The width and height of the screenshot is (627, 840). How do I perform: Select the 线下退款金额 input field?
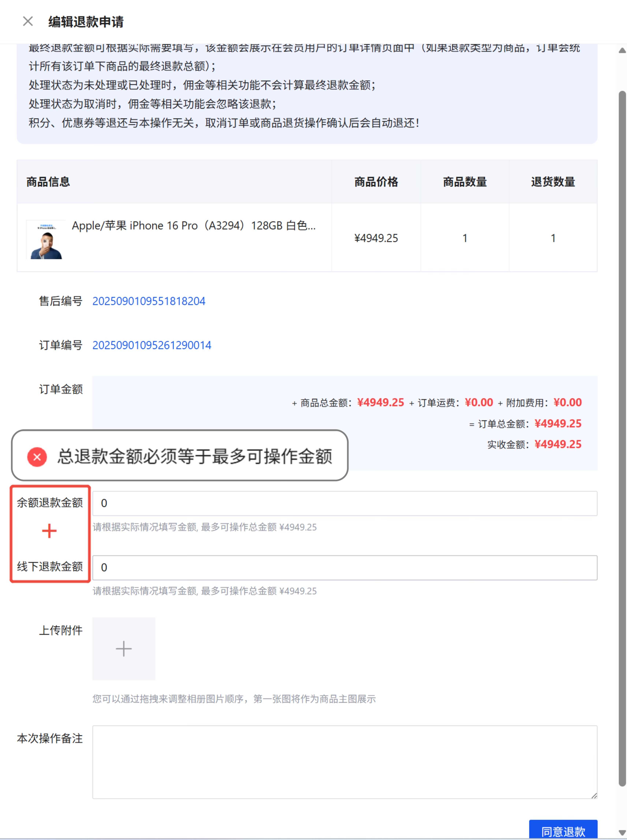tap(342, 567)
